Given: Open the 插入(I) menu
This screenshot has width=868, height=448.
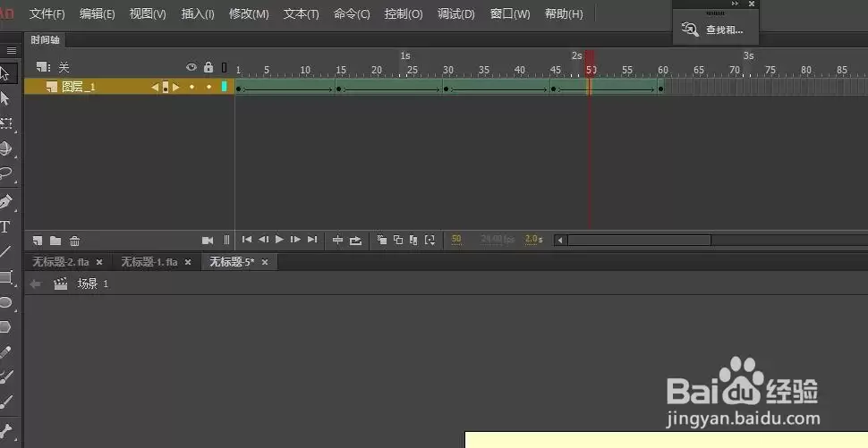Looking at the screenshot, I should point(198,13).
